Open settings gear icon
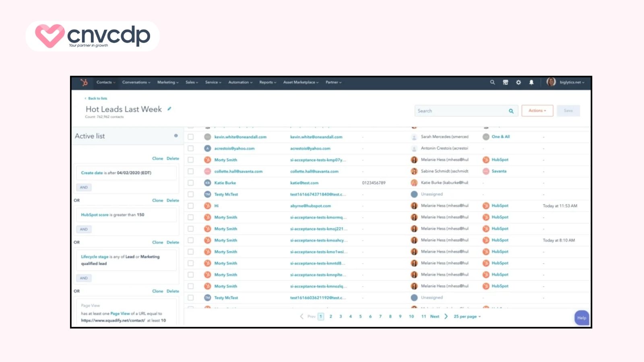Image resolution: width=644 pixels, height=362 pixels. pyautogui.click(x=518, y=82)
